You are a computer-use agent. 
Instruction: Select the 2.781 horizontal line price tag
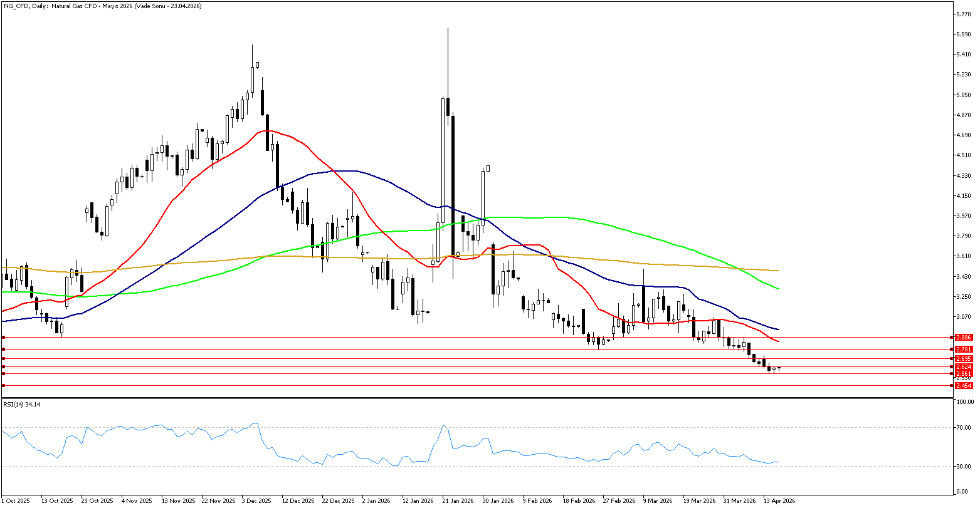[x=964, y=349]
